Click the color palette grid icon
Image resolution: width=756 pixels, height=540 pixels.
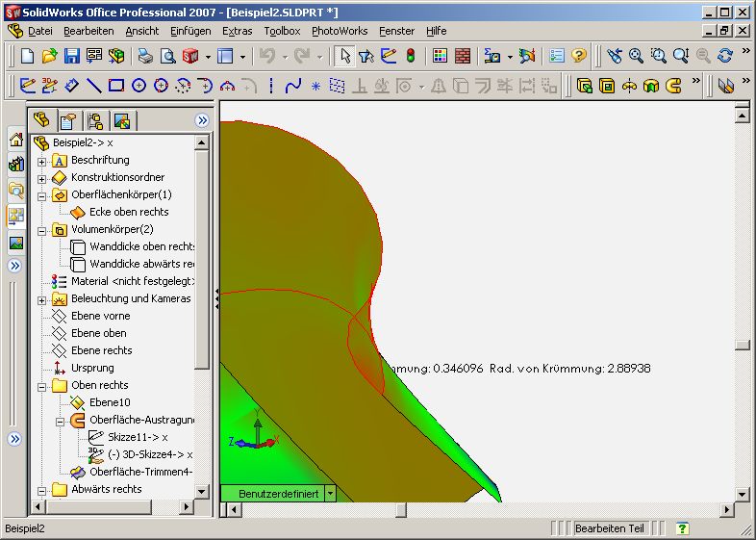440,56
